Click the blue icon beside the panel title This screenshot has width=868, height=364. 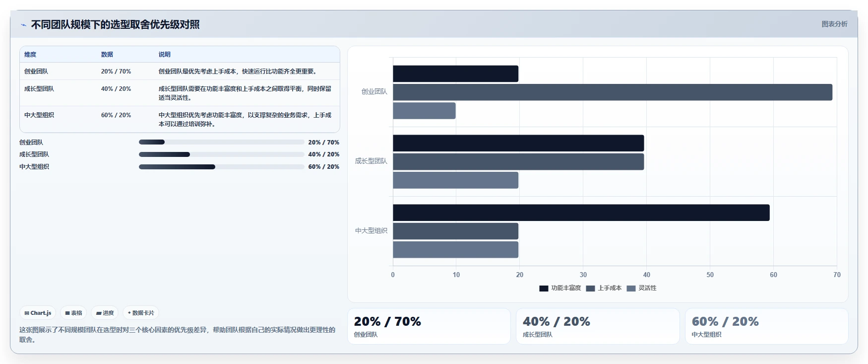pos(23,25)
